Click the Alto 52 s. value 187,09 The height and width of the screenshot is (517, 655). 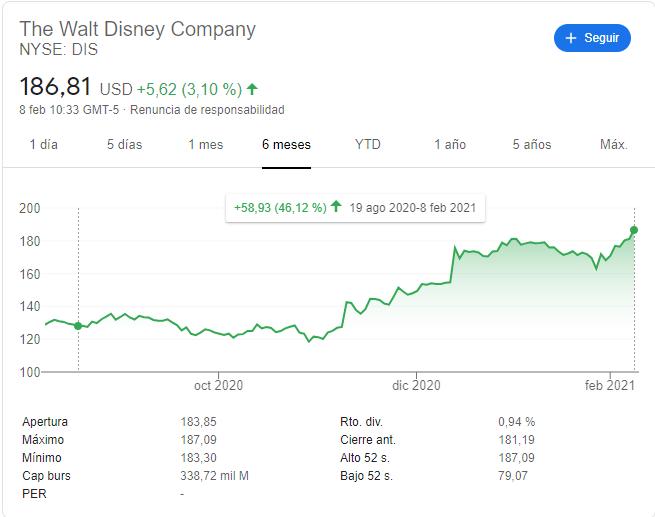coord(516,458)
